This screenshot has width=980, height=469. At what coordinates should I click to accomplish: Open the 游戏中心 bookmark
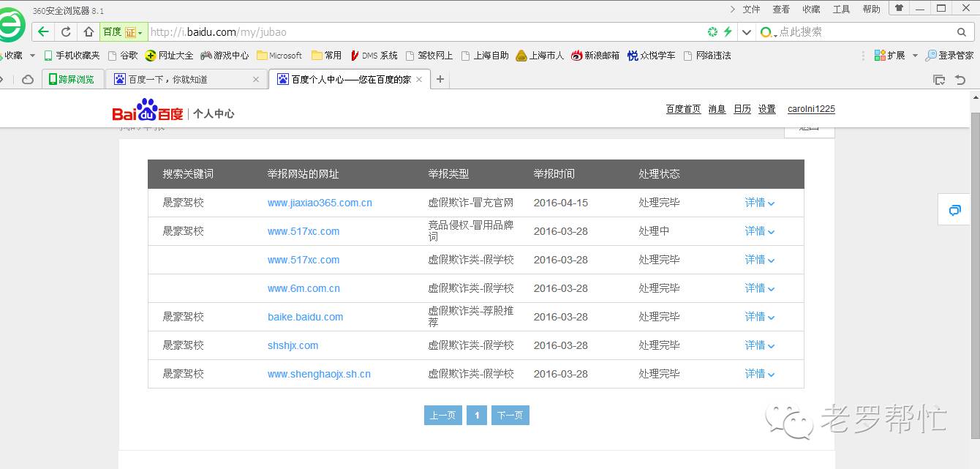pyautogui.click(x=225, y=56)
